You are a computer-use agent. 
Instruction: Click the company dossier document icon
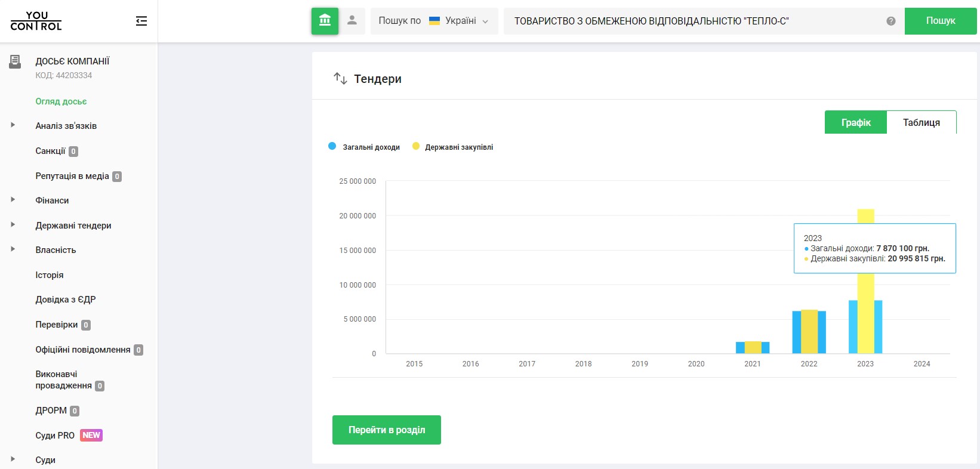[15, 61]
